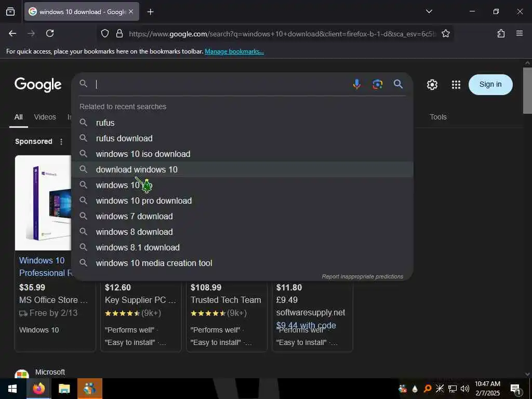Click the blue search magnifier button
This screenshot has width=532, height=399.
[x=398, y=84]
